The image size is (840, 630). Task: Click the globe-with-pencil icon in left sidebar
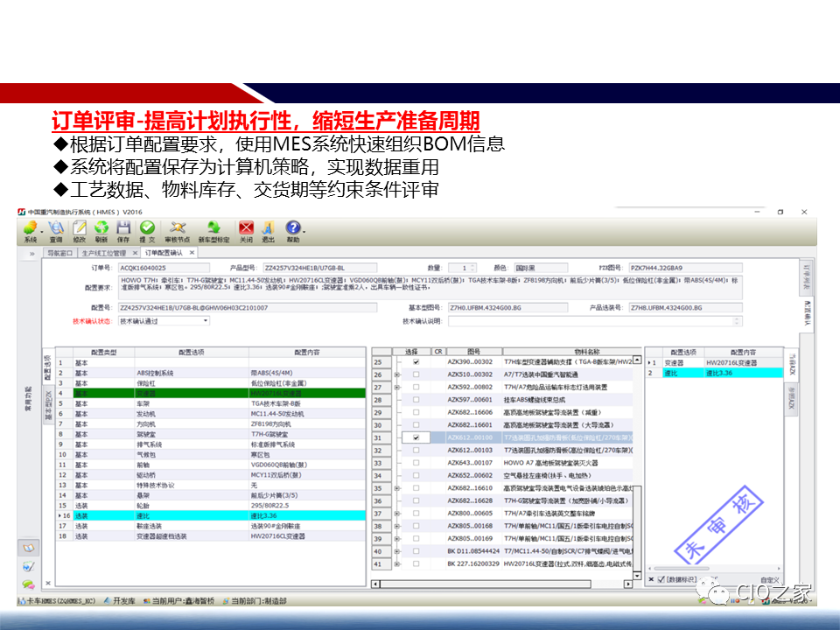point(28,566)
